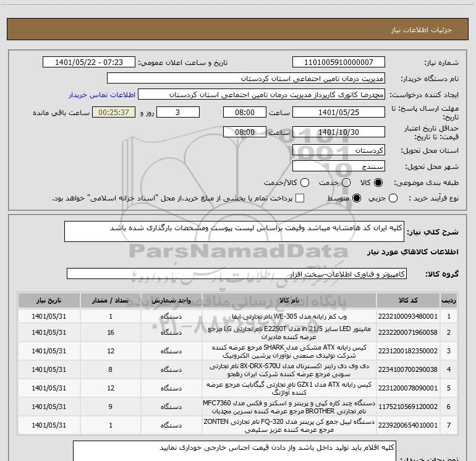Viewport: 476px width, 461px height.
Task: Click delivery city field سنندج
Action: click(x=339, y=166)
